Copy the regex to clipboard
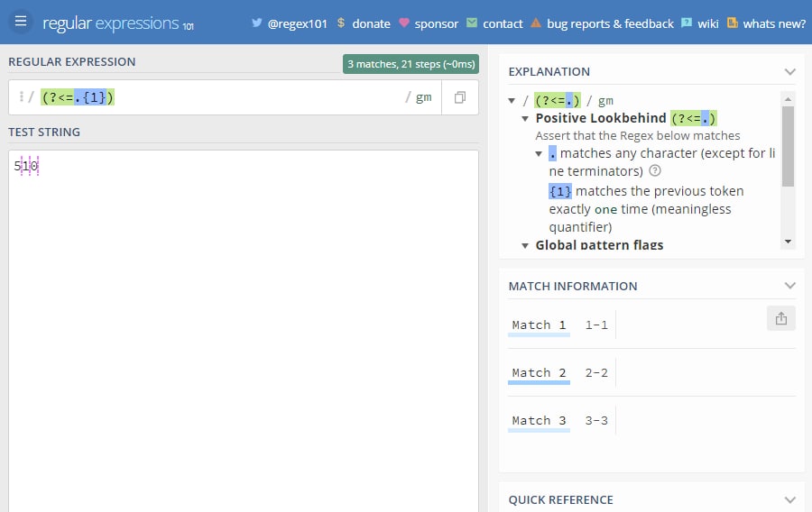 (460, 97)
